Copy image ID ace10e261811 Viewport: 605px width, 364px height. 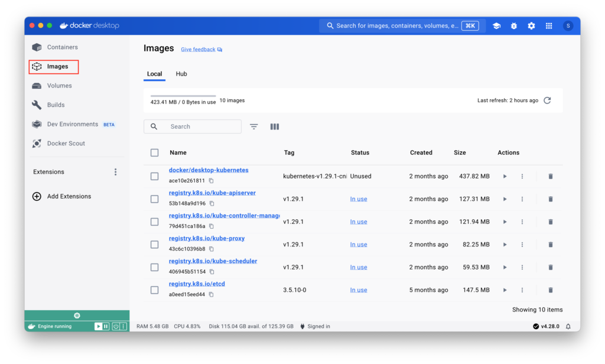211,181
